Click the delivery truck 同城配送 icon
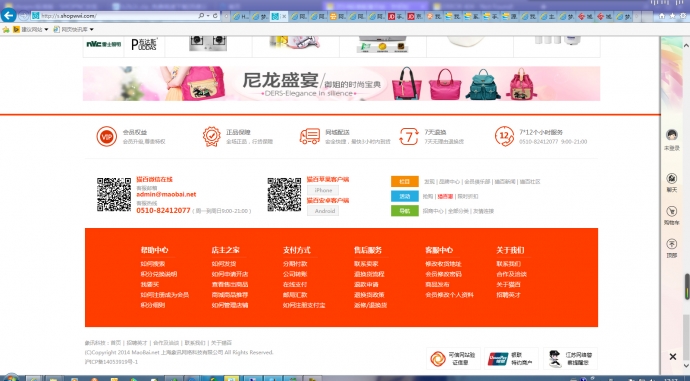 (310, 136)
